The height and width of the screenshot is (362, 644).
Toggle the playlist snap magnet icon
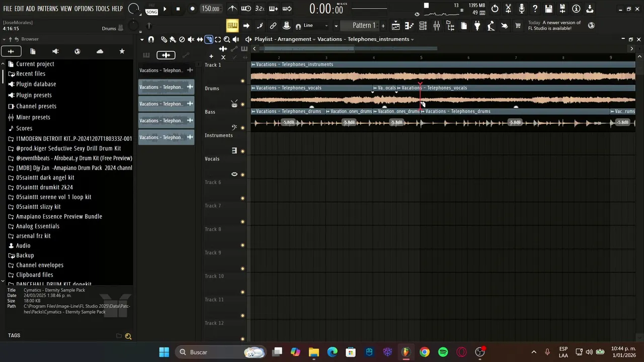point(151,39)
